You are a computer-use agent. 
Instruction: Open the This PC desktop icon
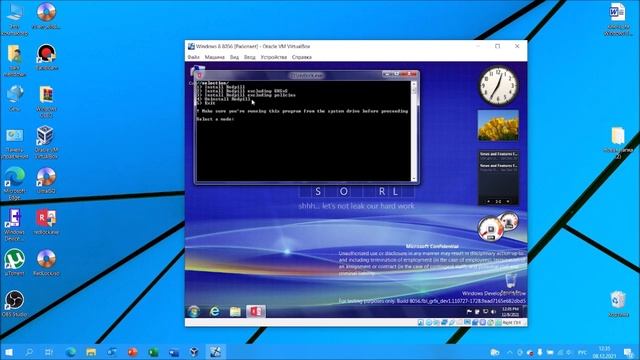click(14, 19)
